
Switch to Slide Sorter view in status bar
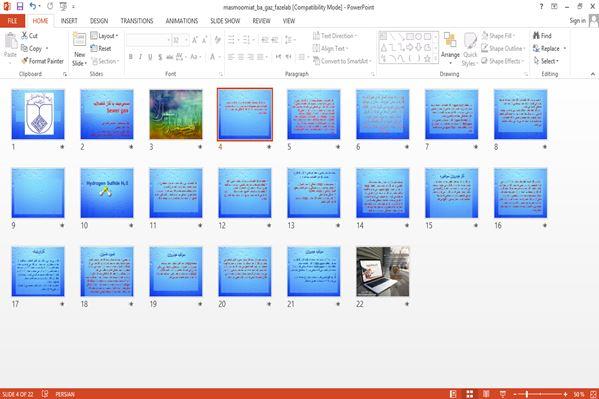click(469, 394)
